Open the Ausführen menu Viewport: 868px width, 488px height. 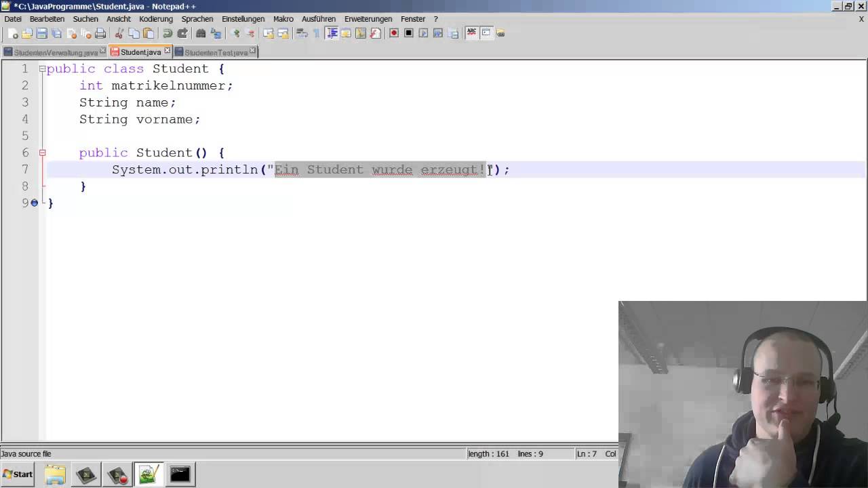319,19
